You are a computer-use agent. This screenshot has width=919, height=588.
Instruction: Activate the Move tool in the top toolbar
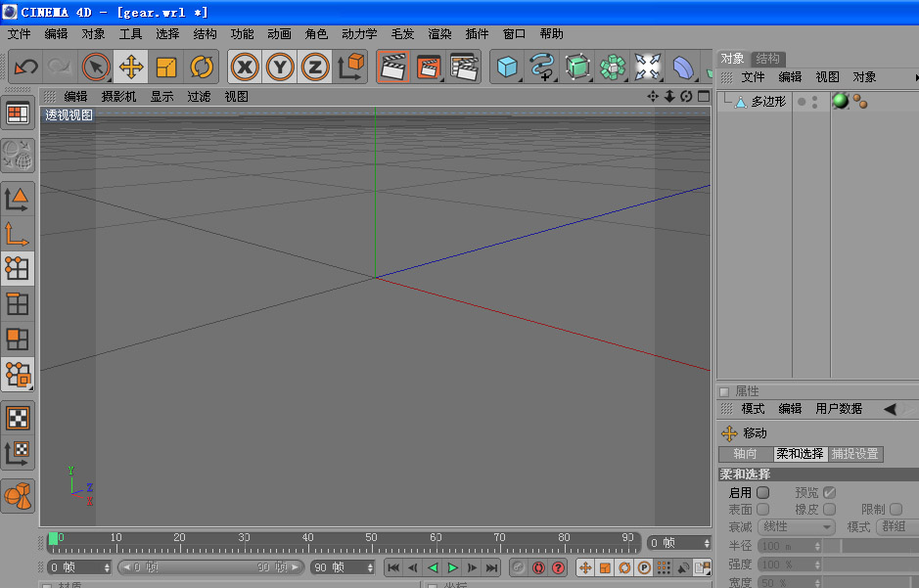point(131,67)
